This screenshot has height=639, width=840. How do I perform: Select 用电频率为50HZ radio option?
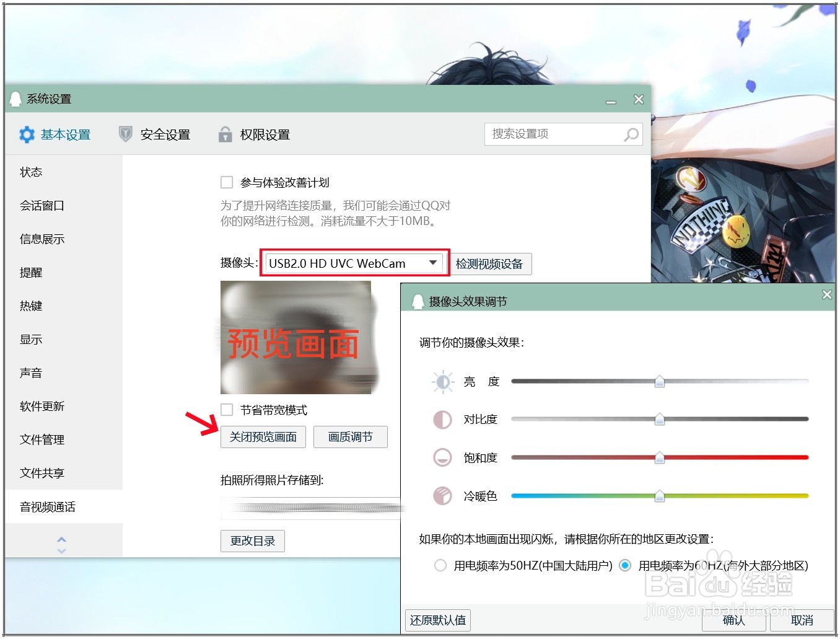pos(440,565)
